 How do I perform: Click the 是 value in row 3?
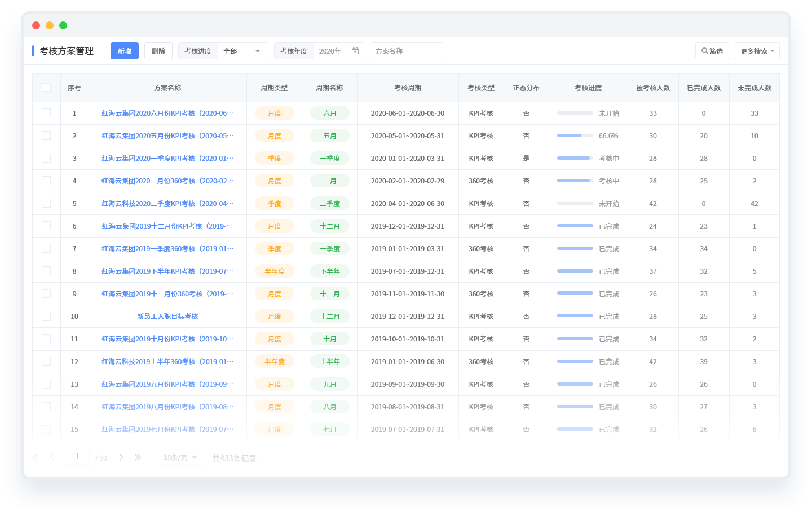[x=526, y=158]
